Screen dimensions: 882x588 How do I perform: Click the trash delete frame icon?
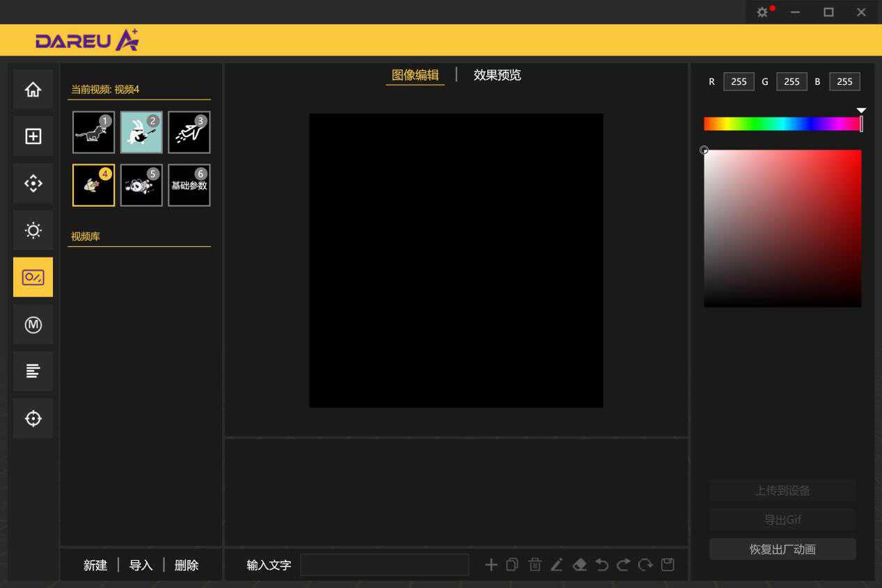tap(535, 565)
